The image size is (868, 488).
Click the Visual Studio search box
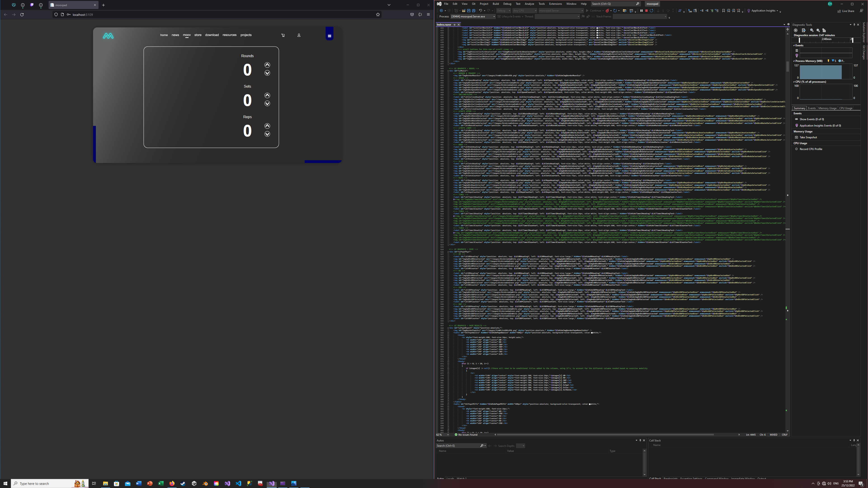point(616,4)
